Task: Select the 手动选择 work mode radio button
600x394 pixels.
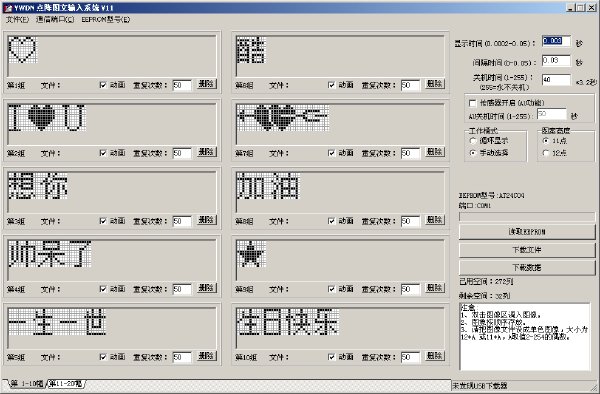Action: tap(473, 153)
